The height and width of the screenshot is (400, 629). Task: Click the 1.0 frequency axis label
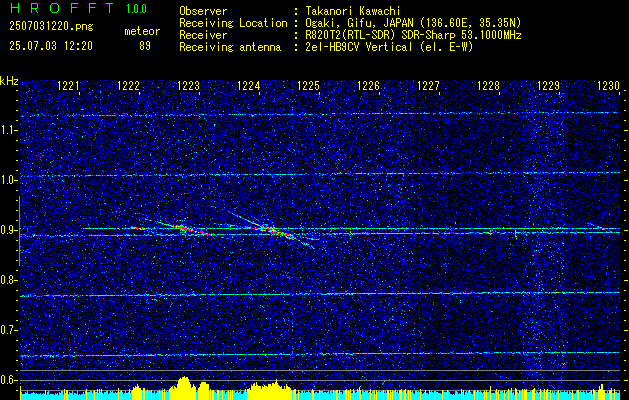pyautogui.click(x=8, y=181)
